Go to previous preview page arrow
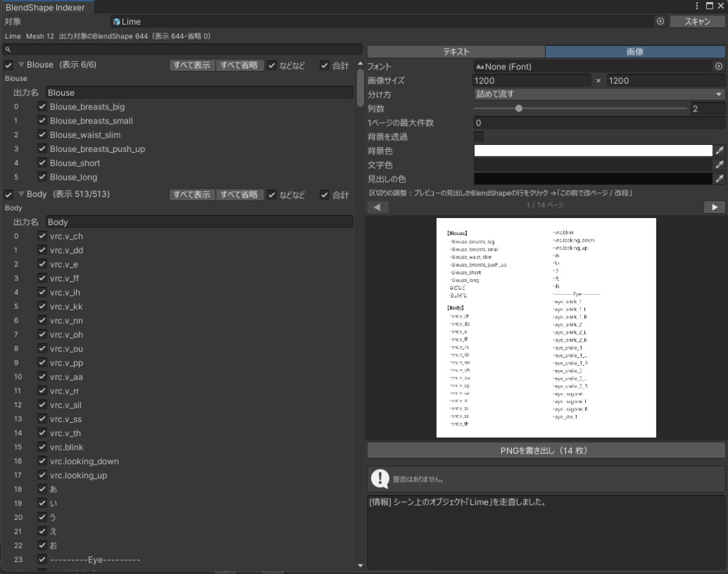The image size is (728, 574). (378, 207)
